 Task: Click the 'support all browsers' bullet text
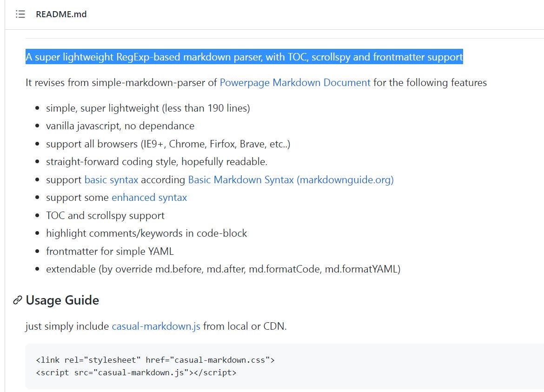[168, 144]
